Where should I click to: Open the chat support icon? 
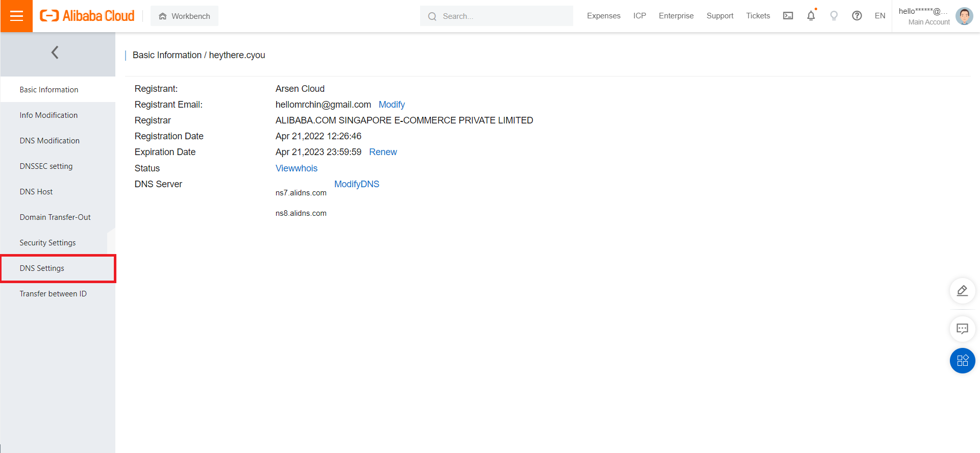(x=962, y=329)
